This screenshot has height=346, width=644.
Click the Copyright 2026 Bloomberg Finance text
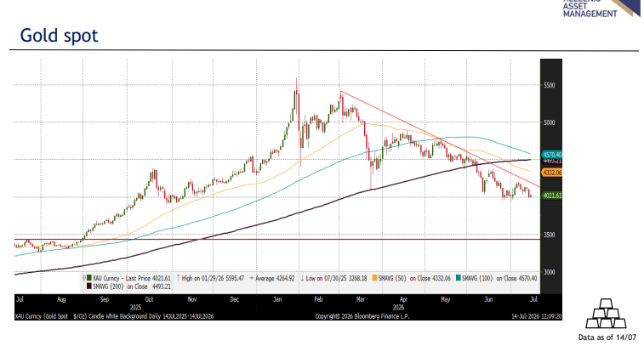[x=362, y=316]
